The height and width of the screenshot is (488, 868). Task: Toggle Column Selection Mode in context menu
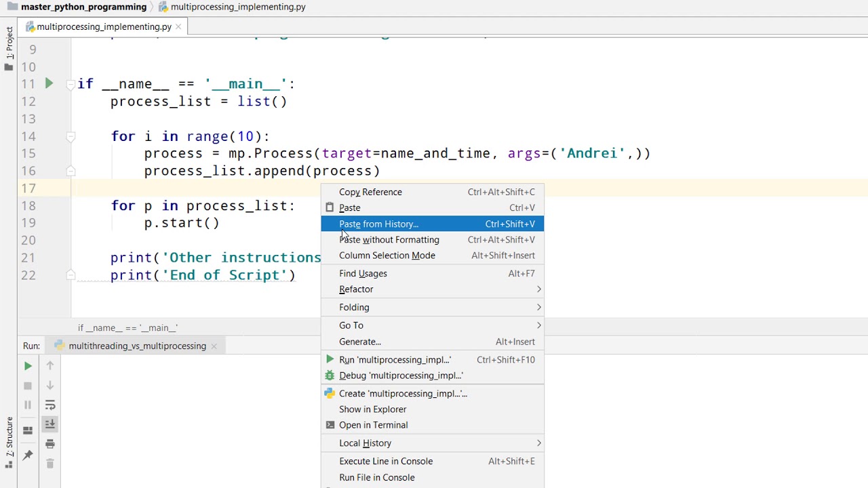(432, 256)
